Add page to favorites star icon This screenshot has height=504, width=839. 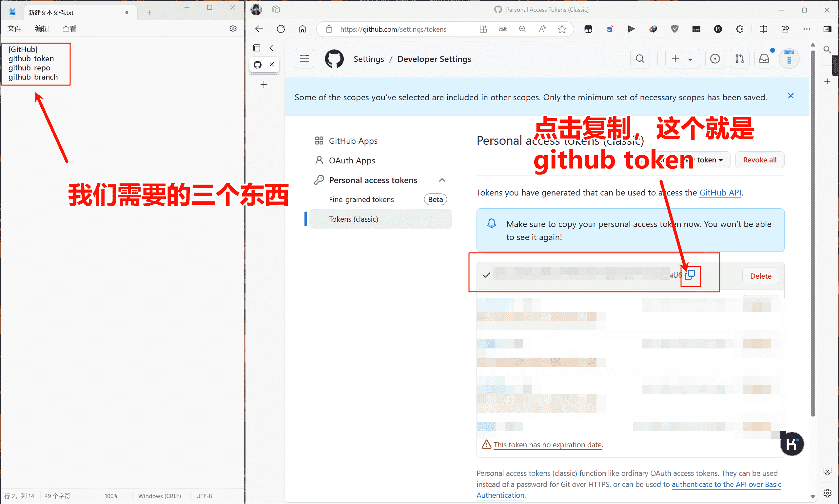tap(562, 29)
